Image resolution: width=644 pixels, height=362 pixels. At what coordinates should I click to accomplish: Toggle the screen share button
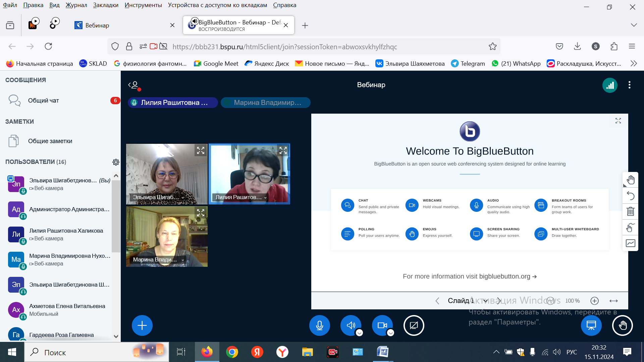point(414,325)
